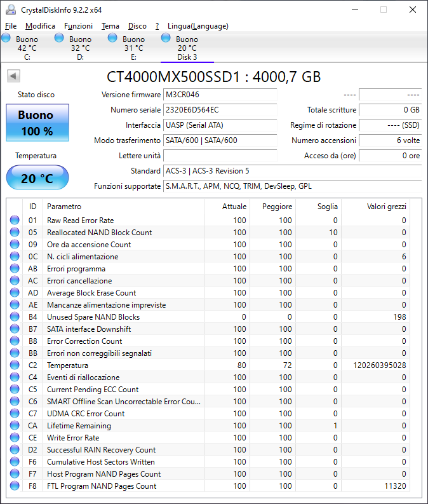Image resolution: width=428 pixels, height=504 pixels.
Task: Click the Valori grezzi column header
Action: [x=376, y=207]
